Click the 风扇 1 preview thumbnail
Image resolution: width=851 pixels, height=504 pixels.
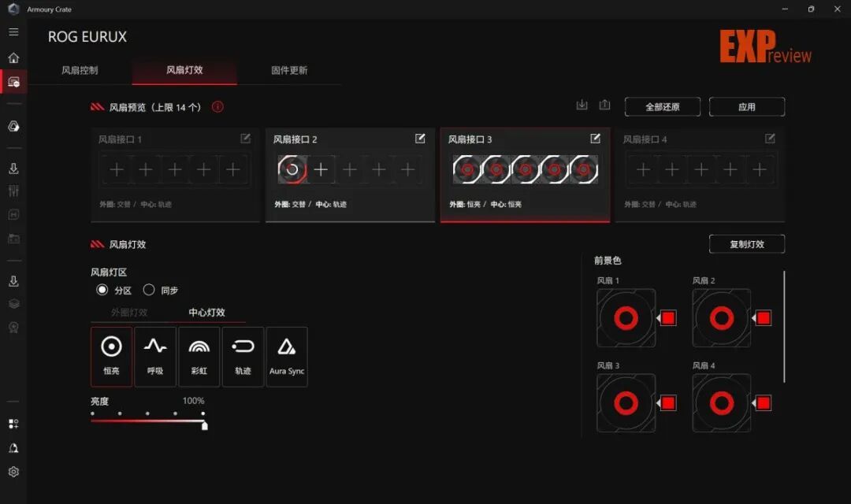tap(626, 318)
